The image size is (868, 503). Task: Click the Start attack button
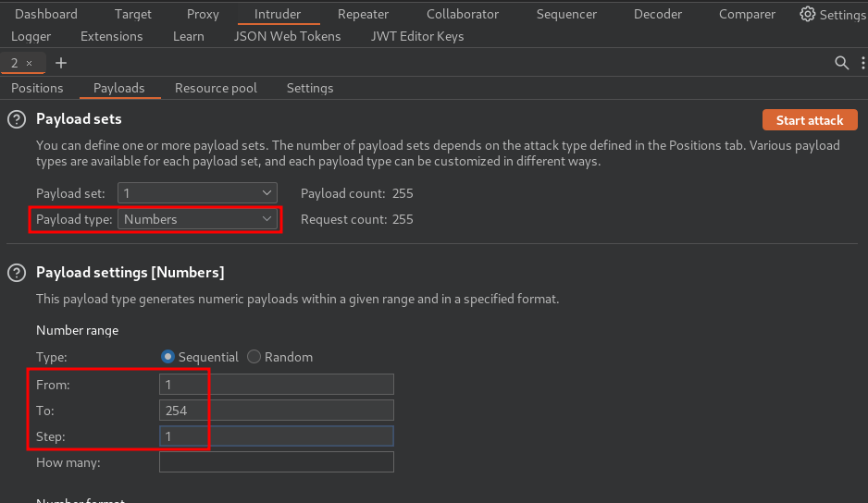(810, 120)
